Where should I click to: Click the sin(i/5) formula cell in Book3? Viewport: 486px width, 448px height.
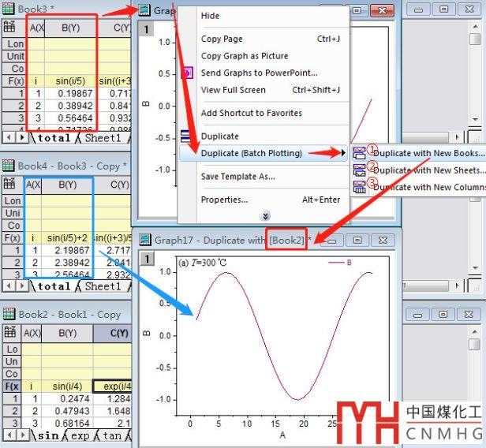[x=71, y=81]
